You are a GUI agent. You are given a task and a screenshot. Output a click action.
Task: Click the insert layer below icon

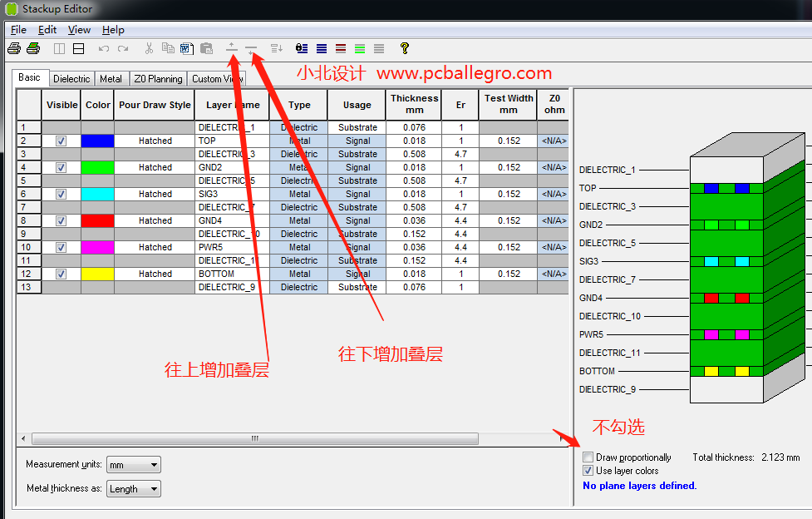click(251, 49)
